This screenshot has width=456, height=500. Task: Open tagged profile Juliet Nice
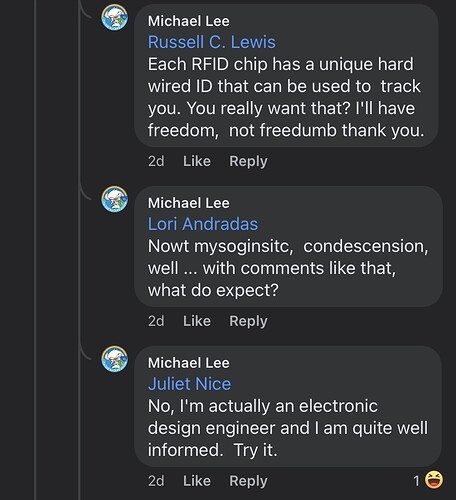[189, 384]
